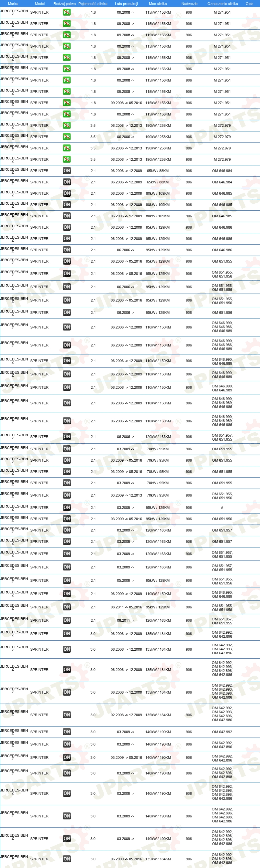Image resolution: width=260 pixels, height=868 pixels.
Task: Click ON icon in the 06.2009 -> 12.2009 row
Action: point(67,594)
